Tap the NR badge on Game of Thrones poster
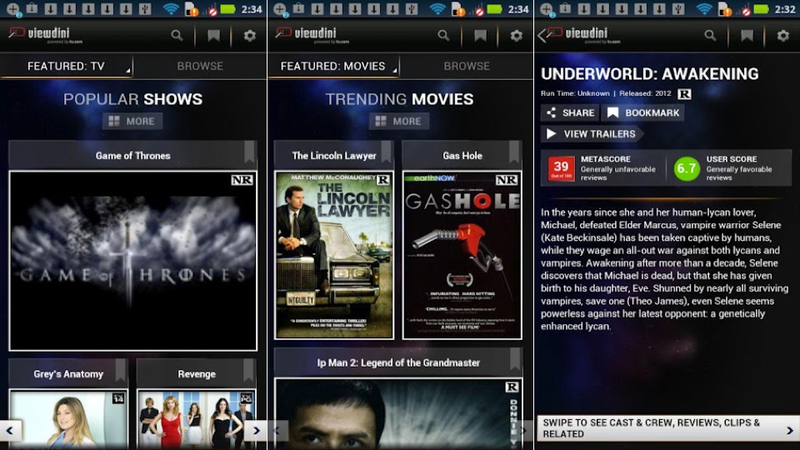This screenshot has height=450, width=800. click(242, 180)
